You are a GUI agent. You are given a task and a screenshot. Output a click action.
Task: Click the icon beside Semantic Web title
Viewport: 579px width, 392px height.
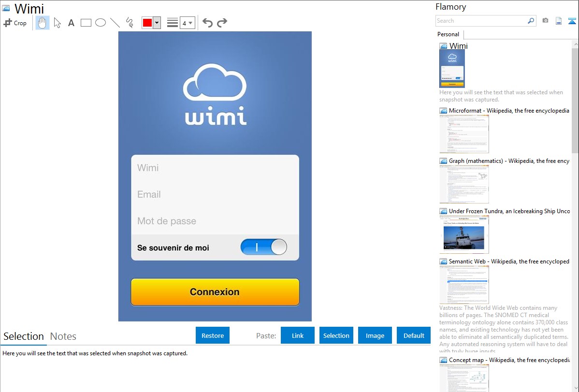444,261
